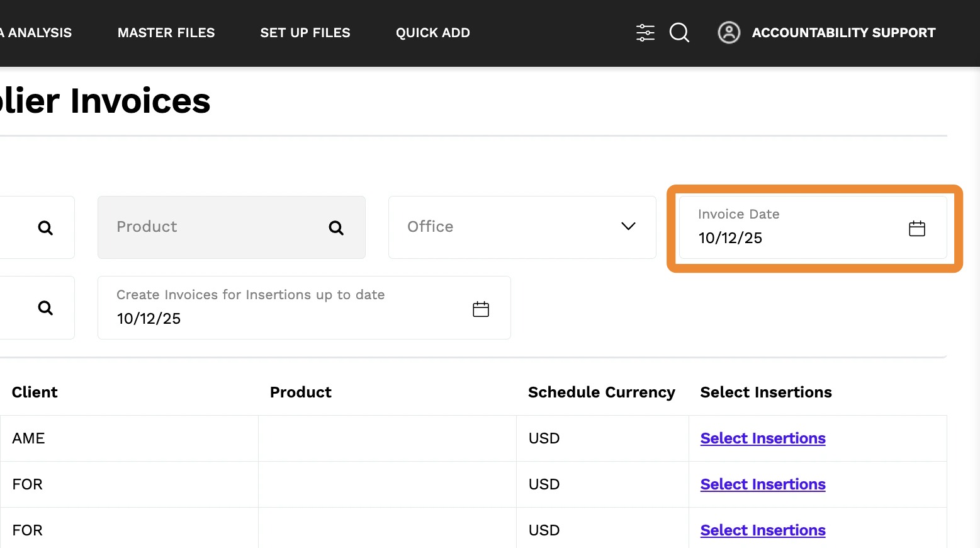Open the Invoice Date calendar picker
Image resolution: width=980 pixels, height=548 pixels.
pos(916,229)
